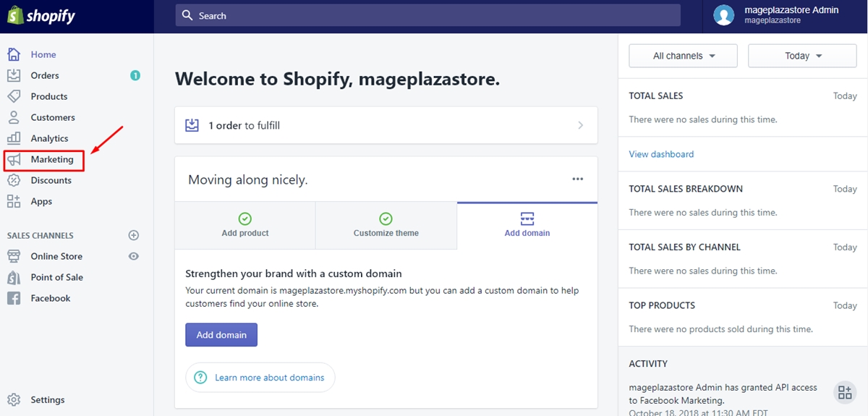Viewport: 868px width, 416px height.
Task: Click the Marketing megaphone icon
Action: point(14,159)
